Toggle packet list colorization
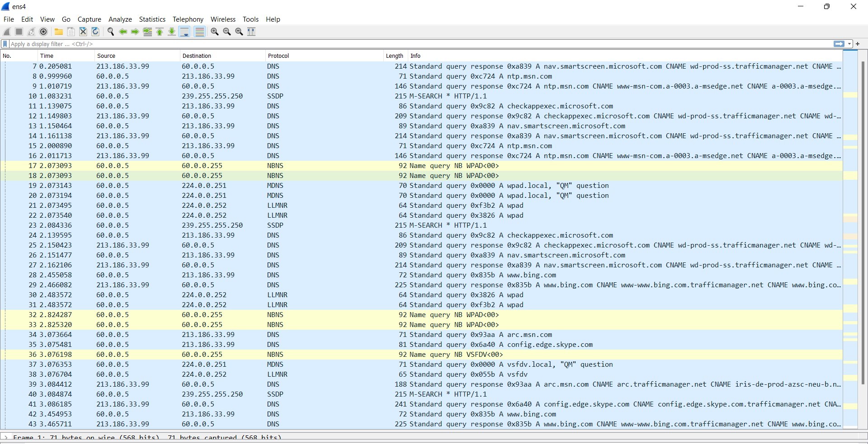 [x=199, y=32]
